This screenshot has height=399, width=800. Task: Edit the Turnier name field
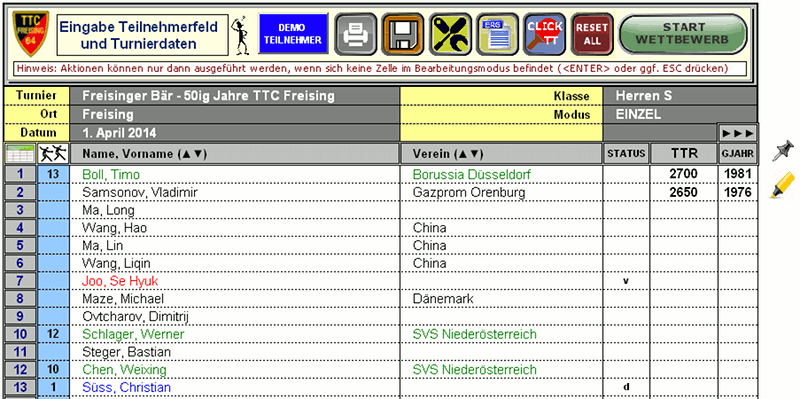click(x=235, y=96)
